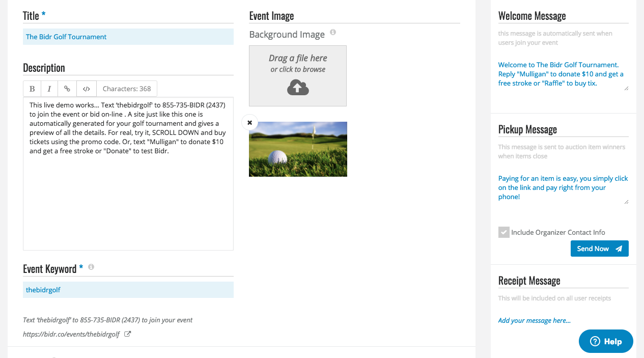Remove the golf event image
Viewport: 644px width, 358px height.
(249, 122)
